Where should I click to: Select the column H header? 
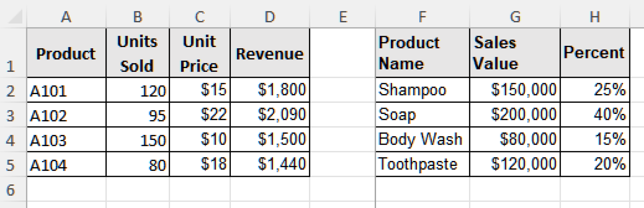(595, 17)
